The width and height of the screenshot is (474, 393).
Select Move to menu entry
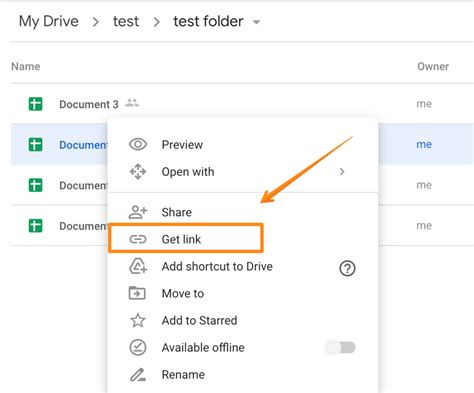(x=243, y=293)
